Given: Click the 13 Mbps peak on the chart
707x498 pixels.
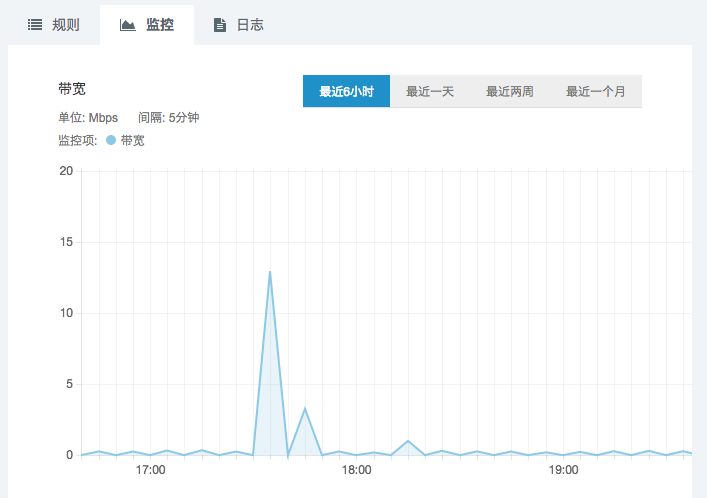Looking at the screenshot, I should [270, 271].
